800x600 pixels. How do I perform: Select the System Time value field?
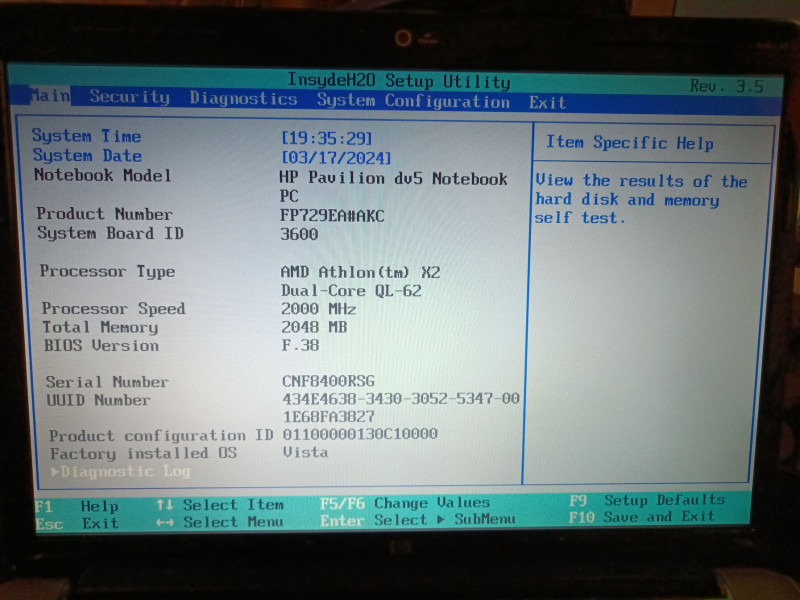327,138
